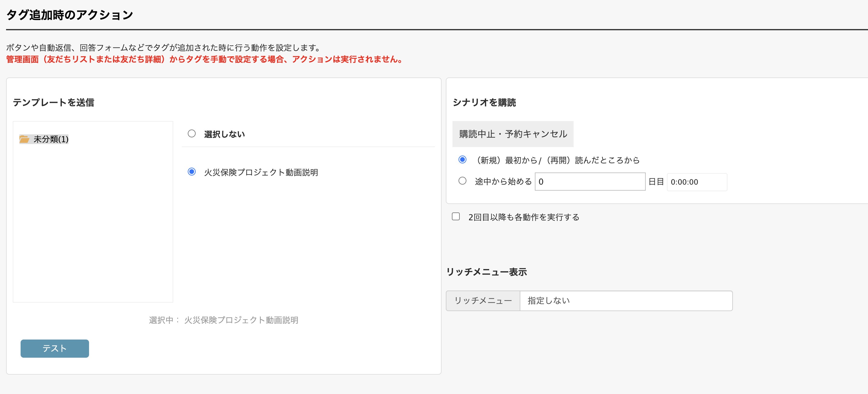
Task: Click the テスト button
Action: coord(55,348)
